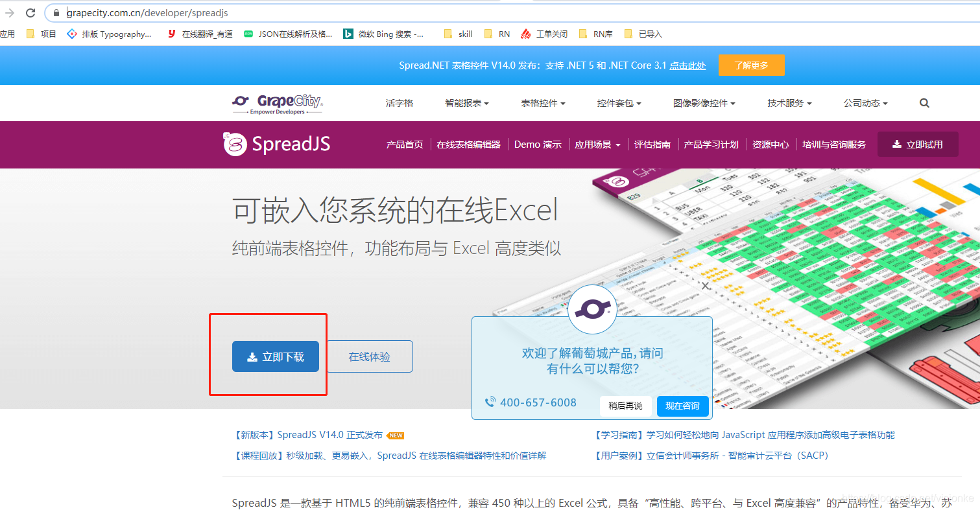The height and width of the screenshot is (510, 980).
Task: Click the browser forward arrow
Action: 10,13
